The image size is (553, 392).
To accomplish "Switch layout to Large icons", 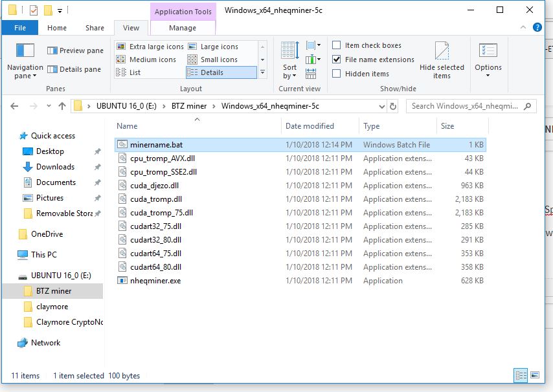I will coord(213,47).
